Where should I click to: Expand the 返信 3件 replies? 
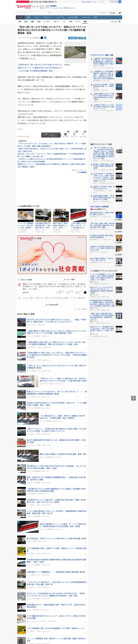pyautogui.click(x=26, y=292)
